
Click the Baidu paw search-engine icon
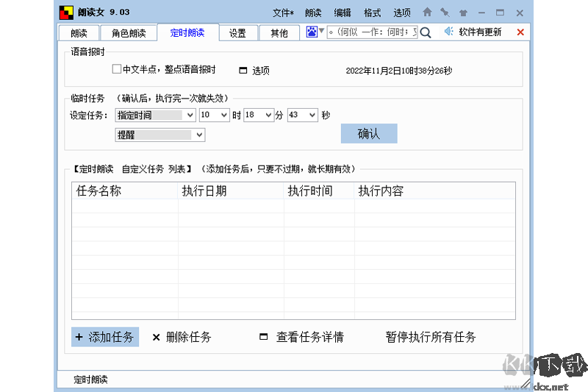pyautogui.click(x=312, y=32)
